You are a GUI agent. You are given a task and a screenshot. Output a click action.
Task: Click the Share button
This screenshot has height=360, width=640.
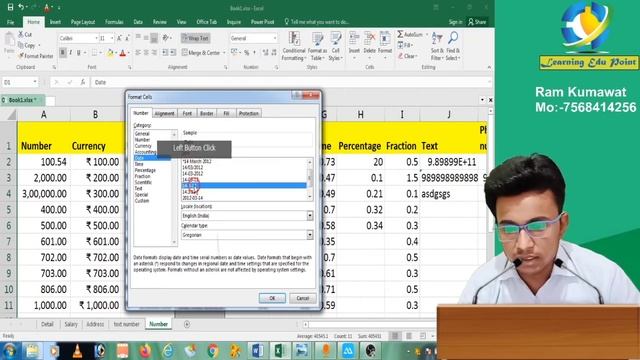coord(477,22)
